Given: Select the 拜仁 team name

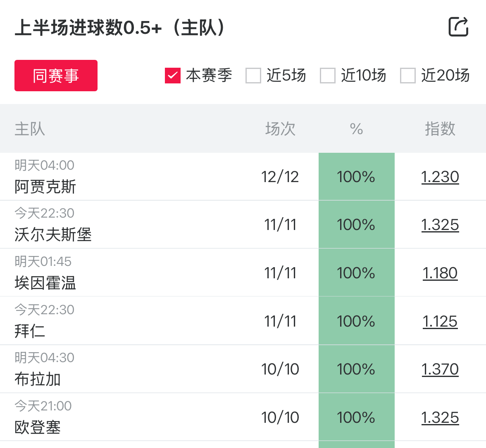Looking at the screenshot, I should click(30, 331).
